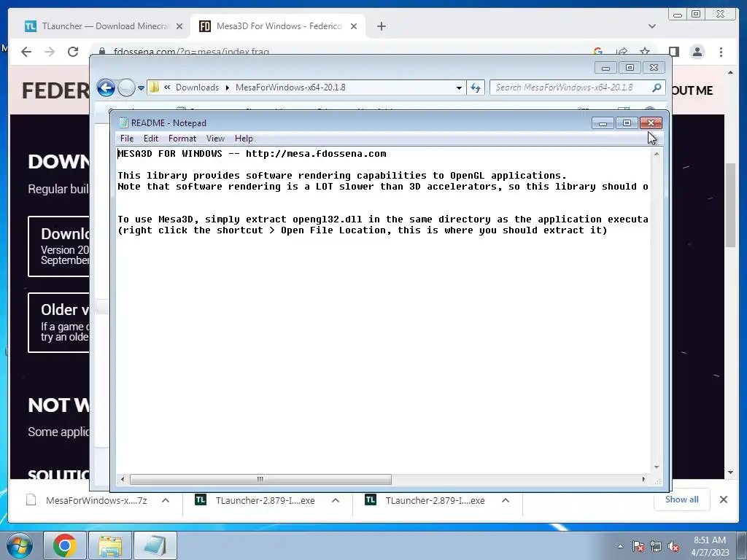
Task: Open the Chrome profile avatar menu
Action: (697, 52)
